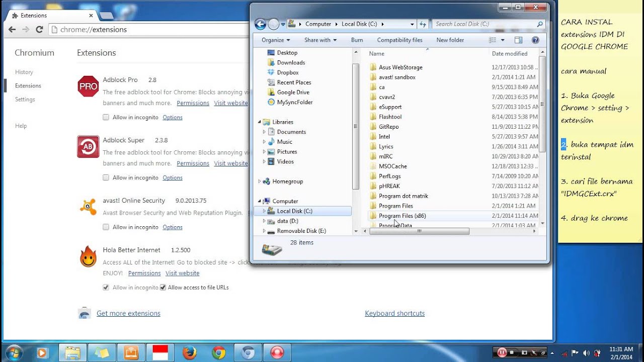Click the file list vertical scrollbar
Screen dimensions: 644x362
click(542, 103)
